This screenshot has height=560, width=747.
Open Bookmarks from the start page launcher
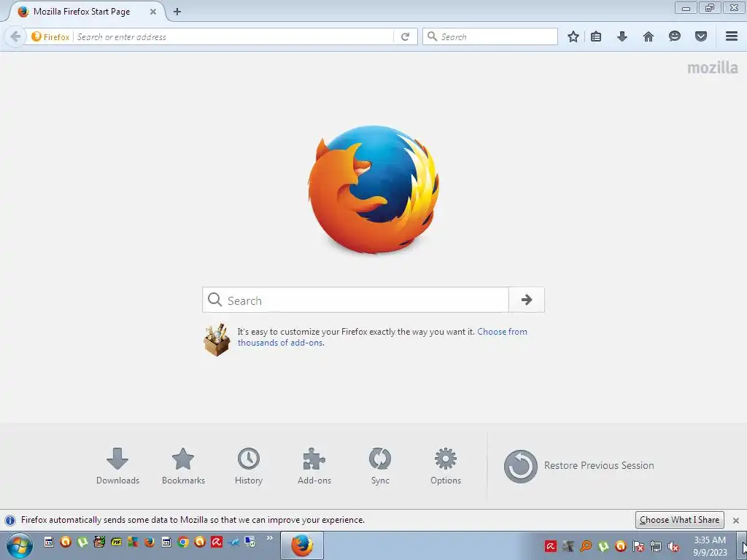[183, 466]
